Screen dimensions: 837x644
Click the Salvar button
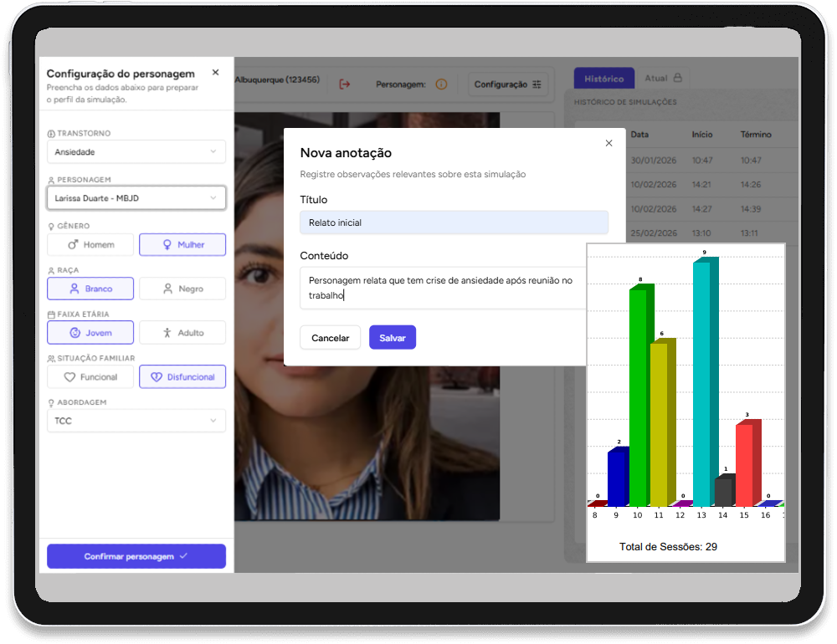coord(393,338)
